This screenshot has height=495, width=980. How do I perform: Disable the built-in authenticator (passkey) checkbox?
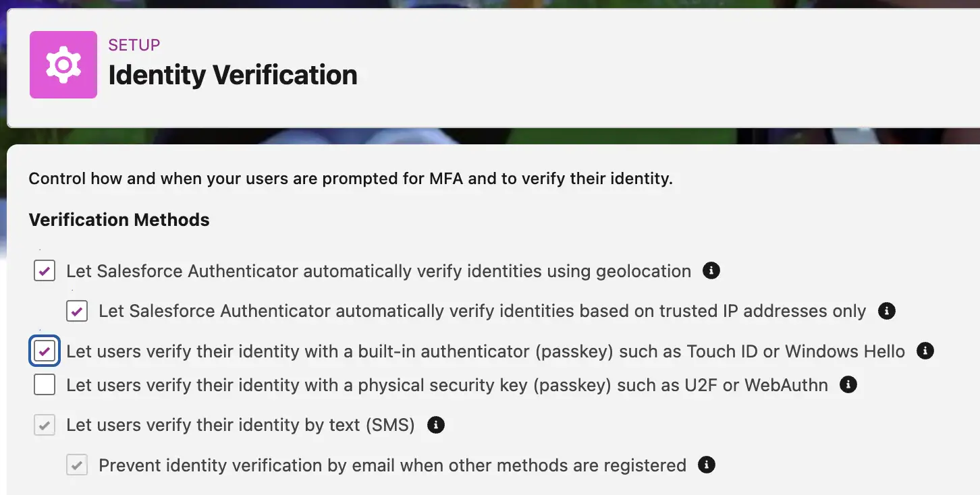[x=45, y=351]
